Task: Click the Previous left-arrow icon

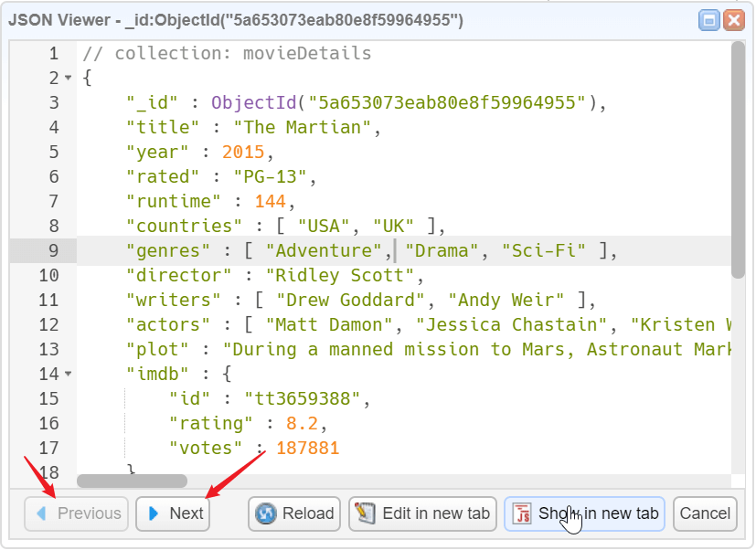Action: pyautogui.click(x=42, y=513)
